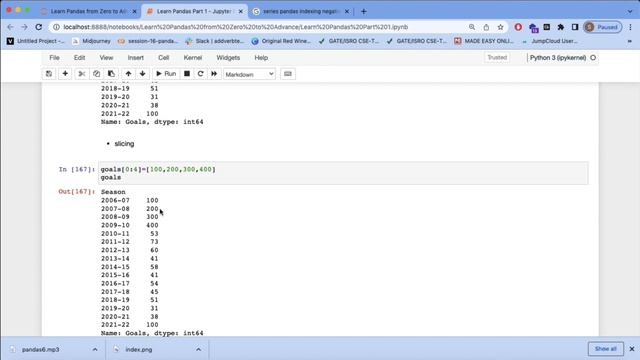Open MADE EASY ONLI bookmark
This screenshot has height=360, width=640.
(x=484, y=41)
